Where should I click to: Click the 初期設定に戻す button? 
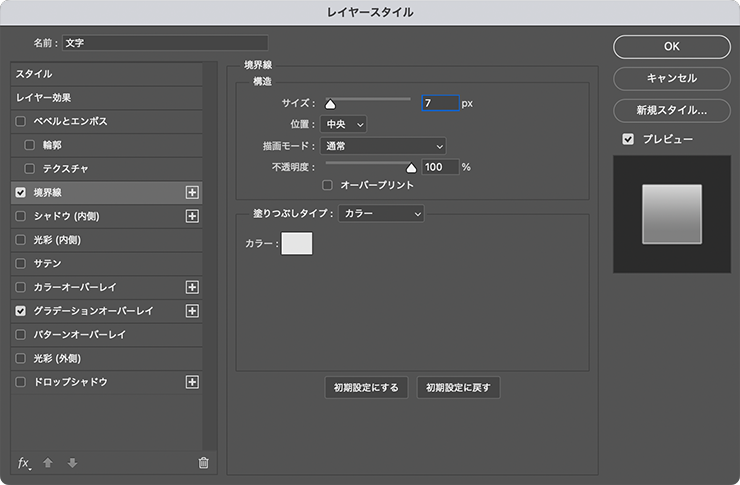458,388
